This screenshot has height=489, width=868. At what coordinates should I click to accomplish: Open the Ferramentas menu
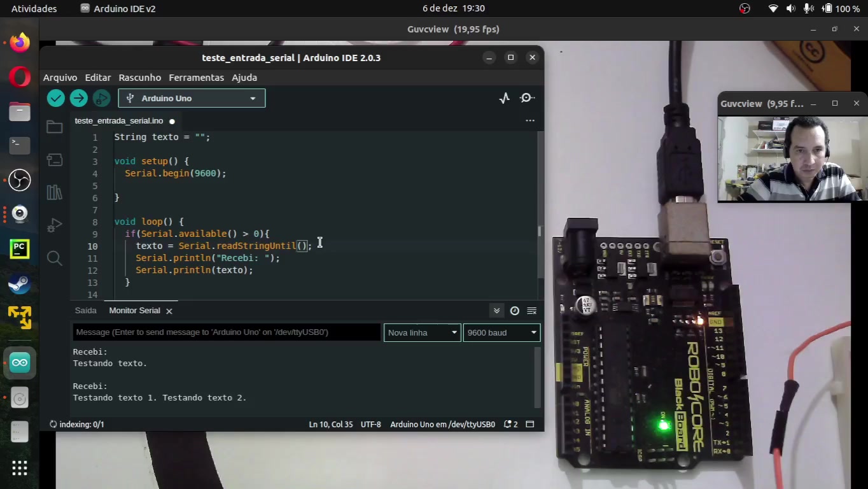196,77
